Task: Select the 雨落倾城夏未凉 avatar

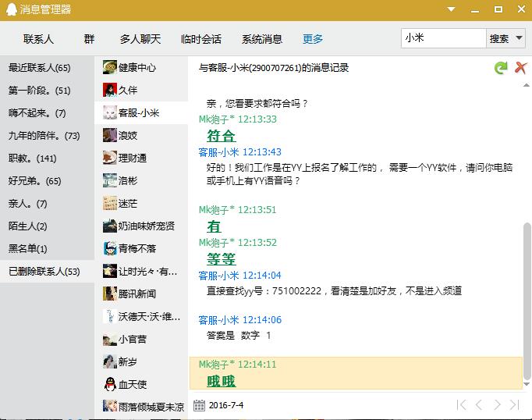Action: coord(109,407)
